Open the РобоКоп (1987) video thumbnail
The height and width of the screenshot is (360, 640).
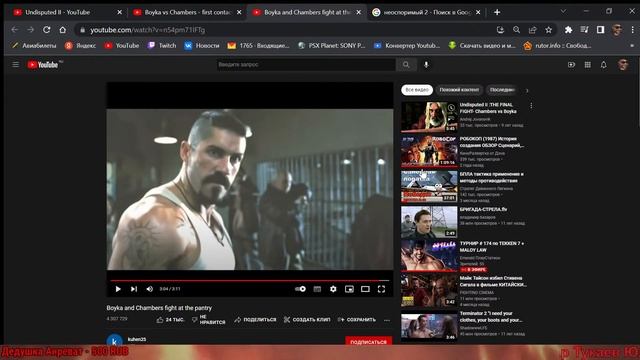[429, 151]
